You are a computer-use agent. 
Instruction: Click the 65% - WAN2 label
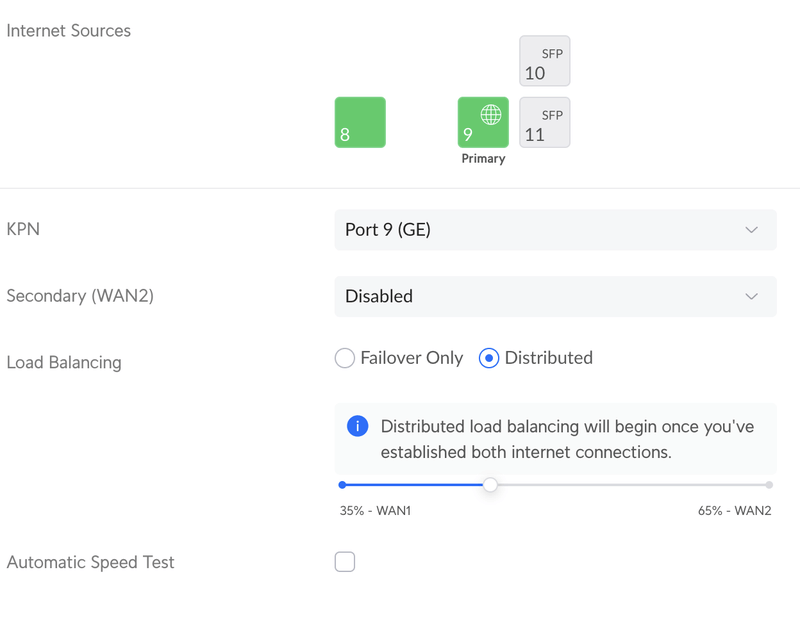click(734, 511)
